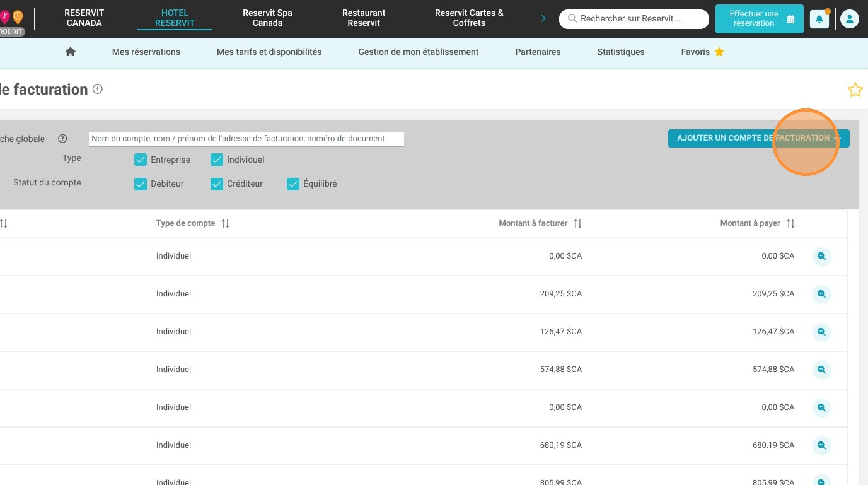
Task: Click the global search account name field
Action: [246, 139]
